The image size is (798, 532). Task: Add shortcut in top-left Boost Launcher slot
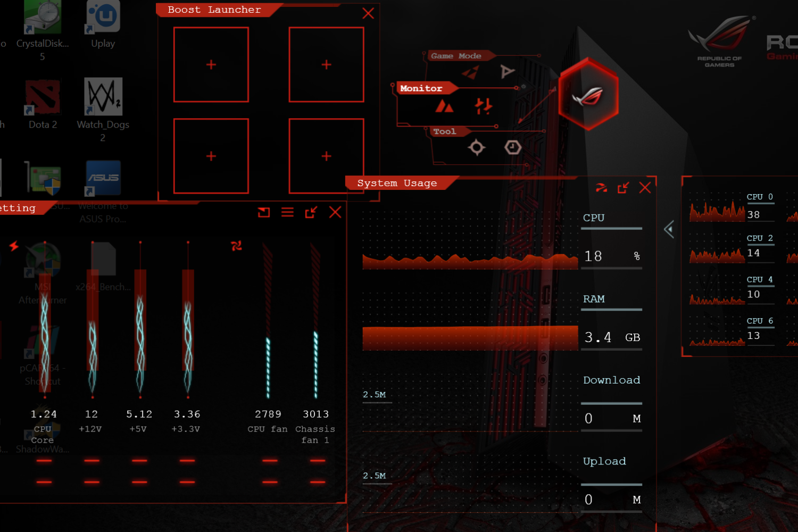pos(211,65)
